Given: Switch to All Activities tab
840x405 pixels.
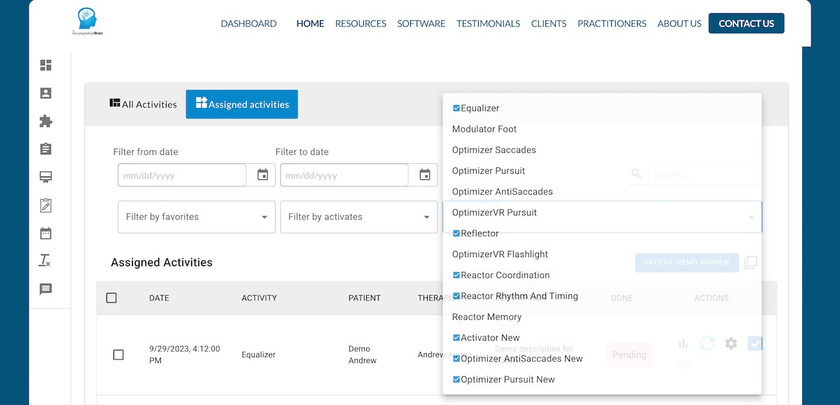Looking at the screenshot, I should coord(143,104).
